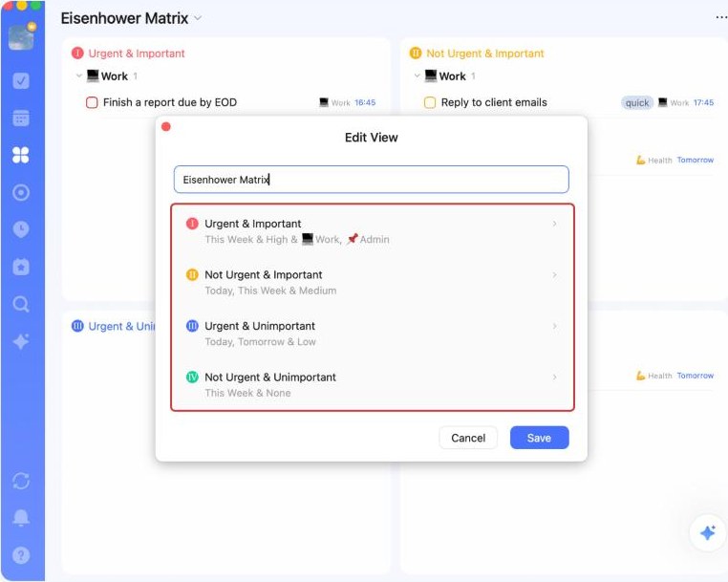Click 'Today, This Week & Medium' filter description
The image size is (728, 582).
pos(270,291)
